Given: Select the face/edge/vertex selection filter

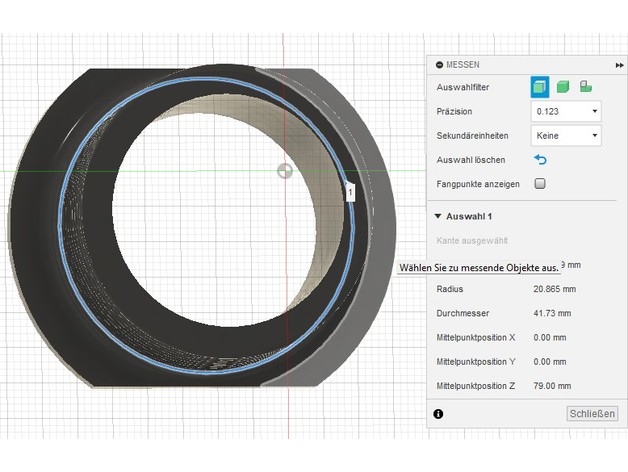Looking at the screenshot, I should (540, 88).
